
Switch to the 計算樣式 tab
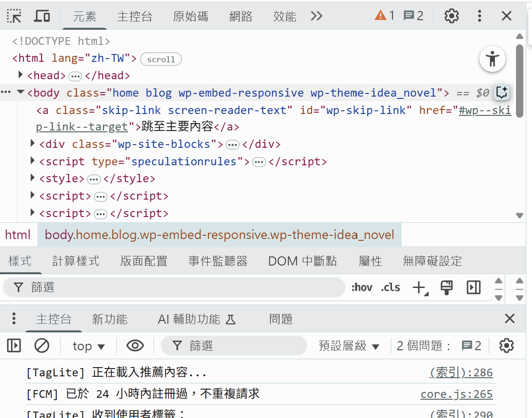76,261
